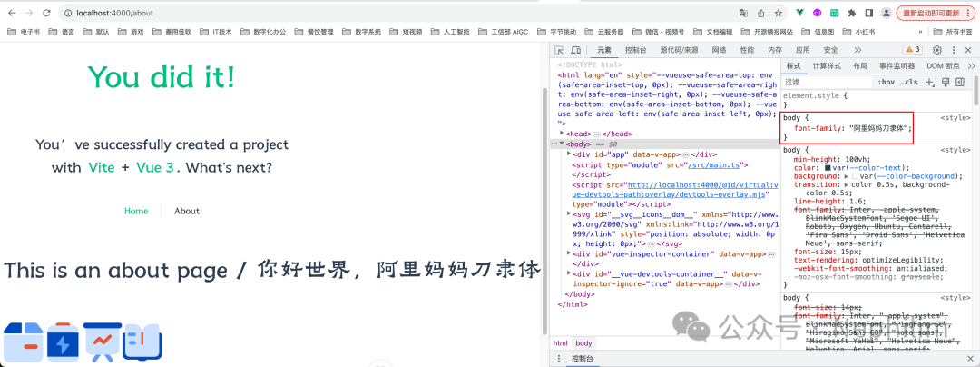Toggle the device toolbar in DevTools

(575, 50)
